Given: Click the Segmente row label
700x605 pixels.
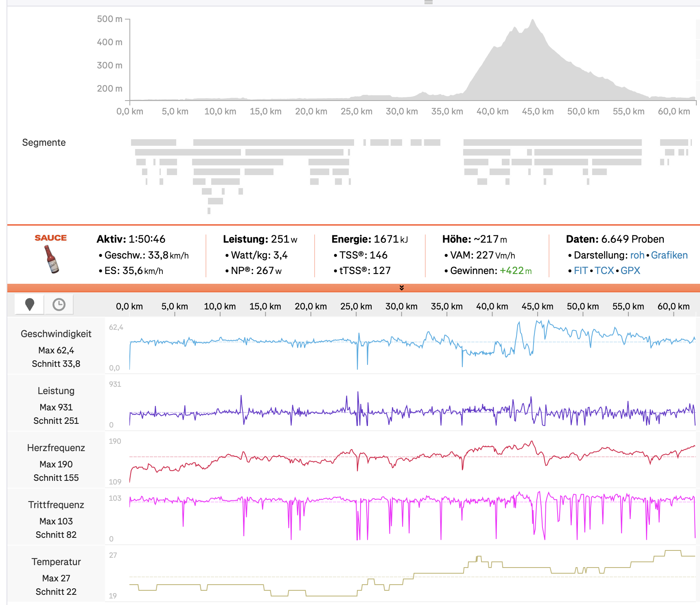Looking at the screenshot, I should (x=44, y=142).
